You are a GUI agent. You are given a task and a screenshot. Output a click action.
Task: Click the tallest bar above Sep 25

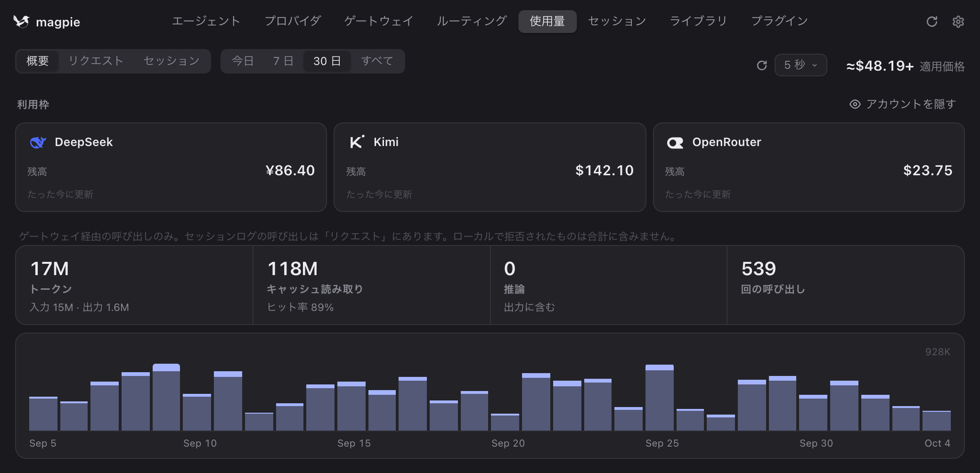click(660, 398)
